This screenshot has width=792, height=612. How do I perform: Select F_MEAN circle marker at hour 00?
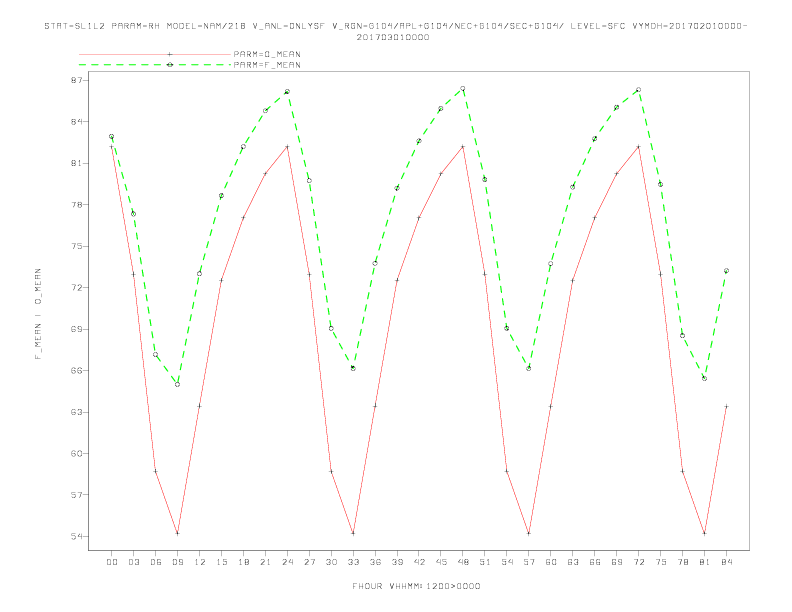point(112,137)
